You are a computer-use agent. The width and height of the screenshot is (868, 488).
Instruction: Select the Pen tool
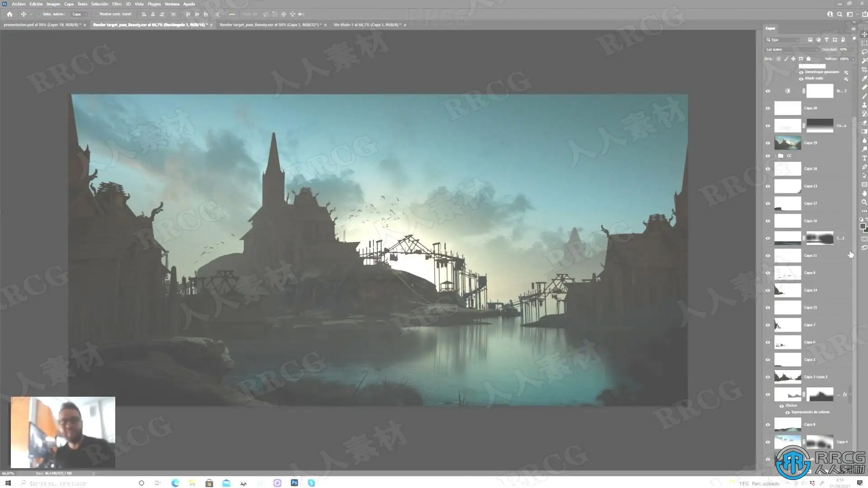[864, 167]
